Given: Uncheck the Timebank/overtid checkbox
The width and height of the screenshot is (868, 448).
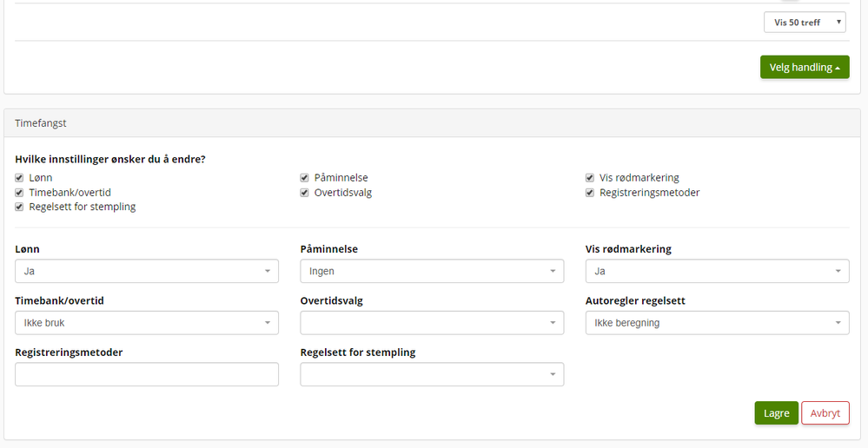Looking at the screenshot, I should click(x=20, y=193).
